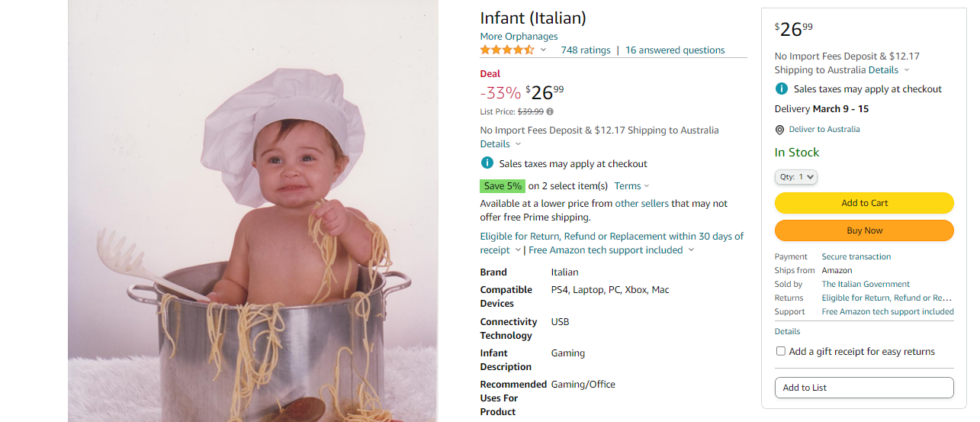This screenshot has height=422, width=980.
Task: Open the 748 ratings link
Action: (586, 50)
